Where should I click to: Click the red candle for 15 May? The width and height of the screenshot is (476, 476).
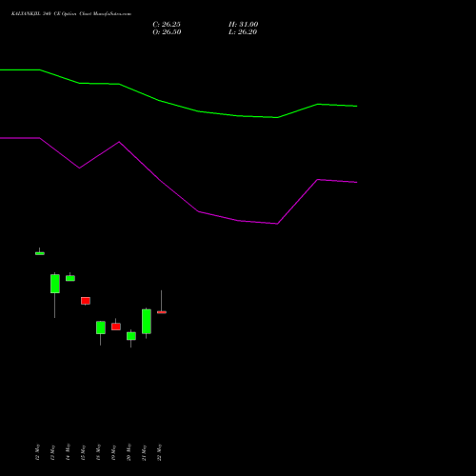coord(86,301)
